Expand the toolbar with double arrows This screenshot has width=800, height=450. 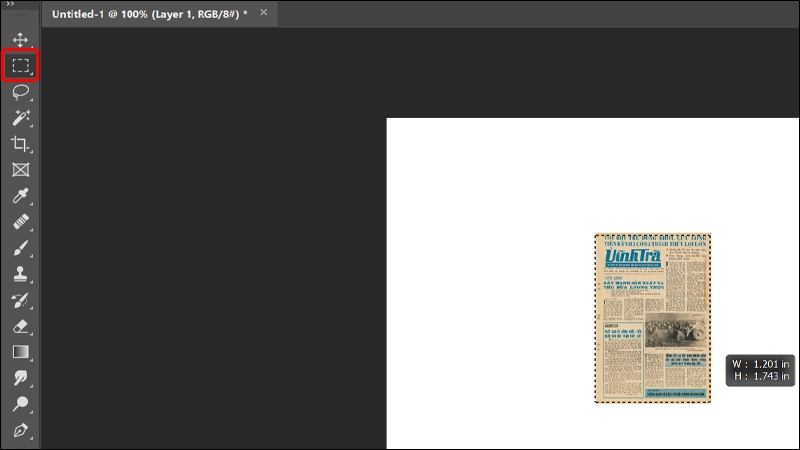coord(10,4)
